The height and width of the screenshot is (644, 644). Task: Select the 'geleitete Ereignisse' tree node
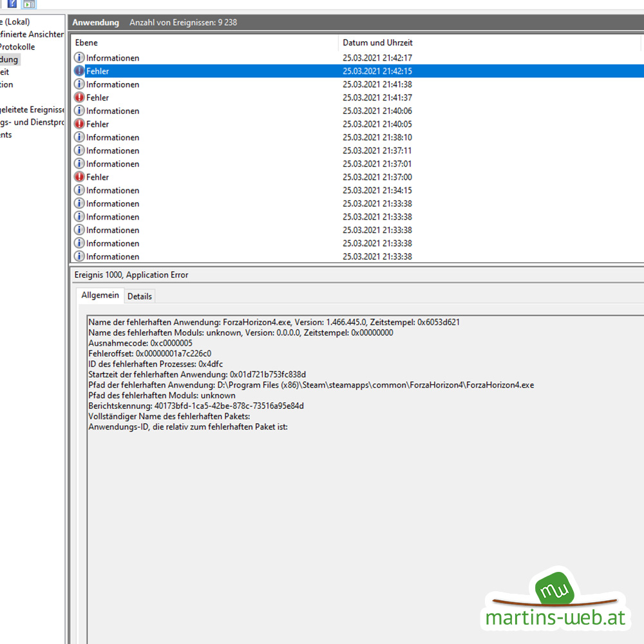coord(32,109)
